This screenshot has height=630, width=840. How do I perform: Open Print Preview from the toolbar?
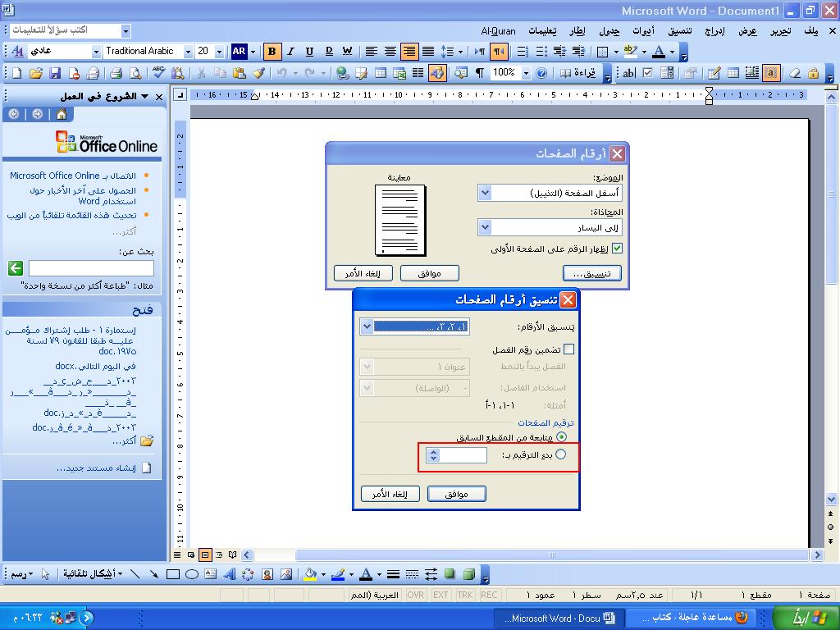(x=135, y=73)
